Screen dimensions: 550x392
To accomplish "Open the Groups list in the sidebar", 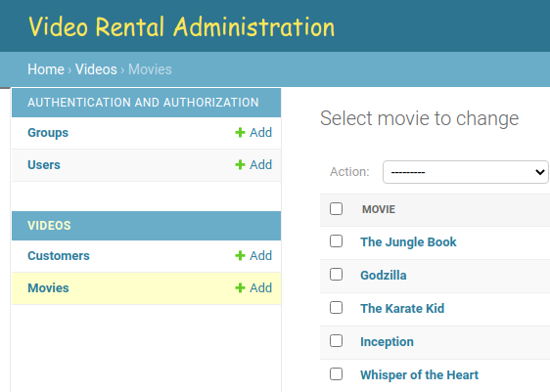I will pos(48,133).
